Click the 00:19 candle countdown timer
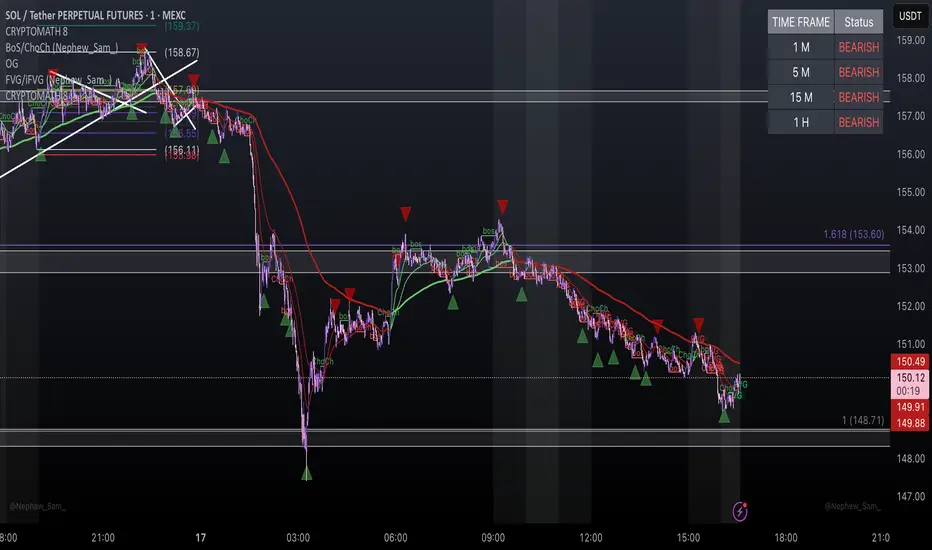The height and width of the screenshot is (550, 932). click(x=908, y=391)
